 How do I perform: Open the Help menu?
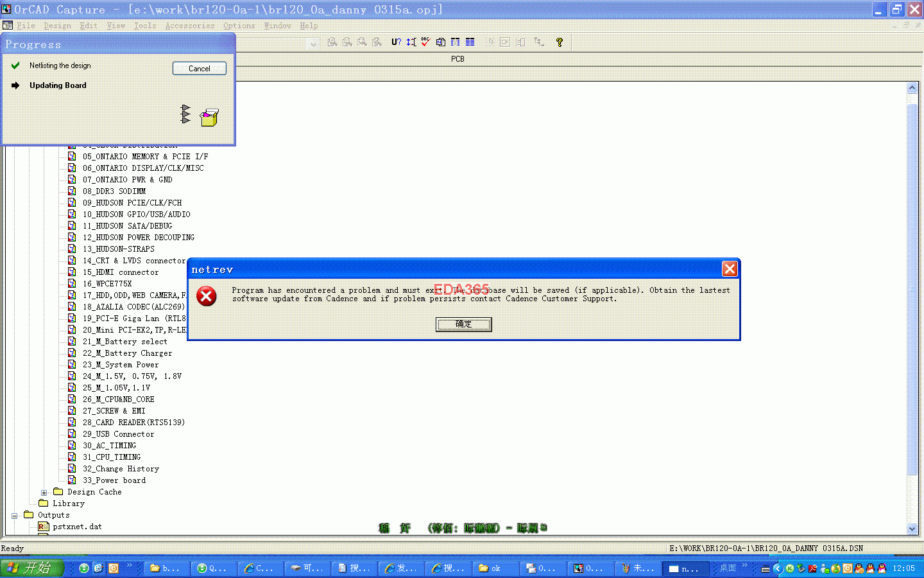pyautogui.click(x=309, y=26)
